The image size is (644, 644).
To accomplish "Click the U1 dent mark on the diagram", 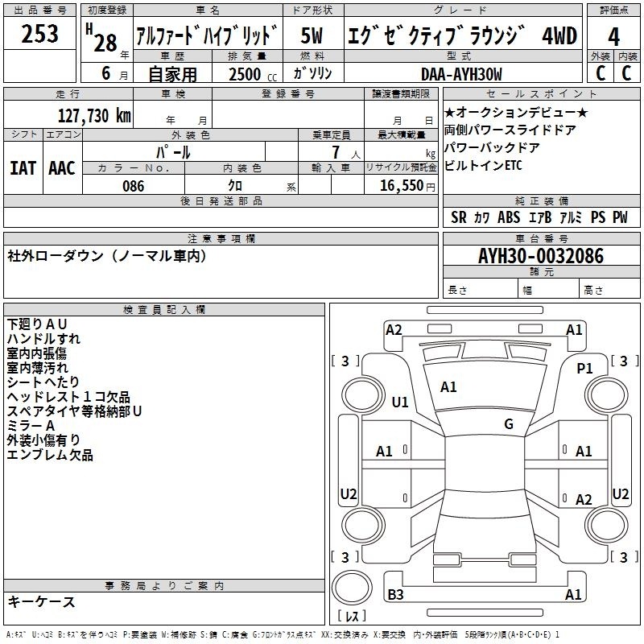I will (400, 402).
